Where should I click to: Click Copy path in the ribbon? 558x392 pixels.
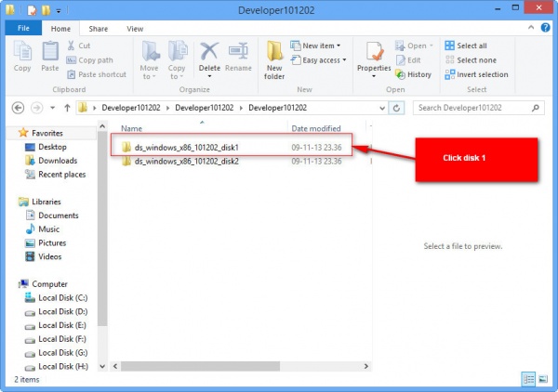[89, 60]
